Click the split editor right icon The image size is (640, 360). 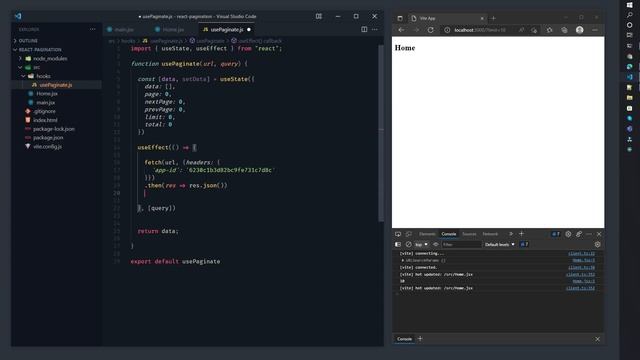pos(364,29)
